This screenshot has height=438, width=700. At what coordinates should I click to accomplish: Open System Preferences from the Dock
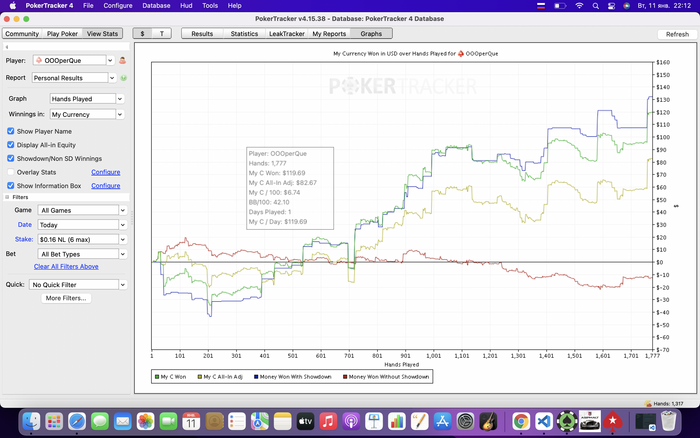(x=466, y=421)
